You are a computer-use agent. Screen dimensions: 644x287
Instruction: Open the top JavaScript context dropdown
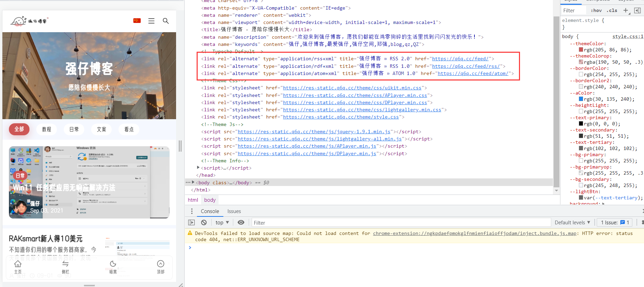[222, 223]
